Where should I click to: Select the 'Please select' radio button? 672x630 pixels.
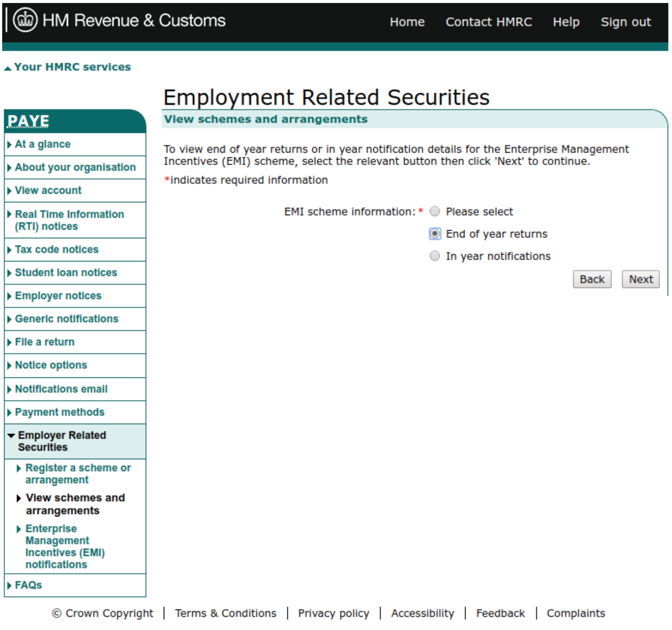pos(435,212)
